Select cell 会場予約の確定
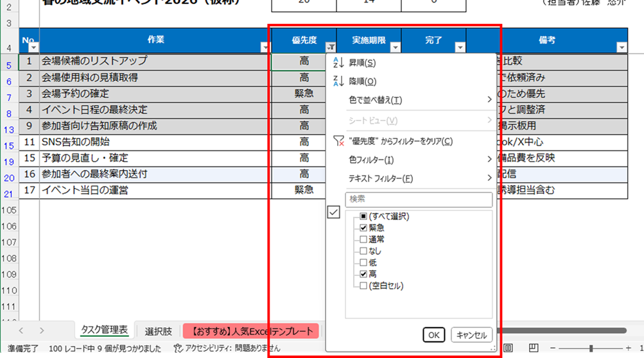The width and height of the screenshot is (644, 358). 155,94
